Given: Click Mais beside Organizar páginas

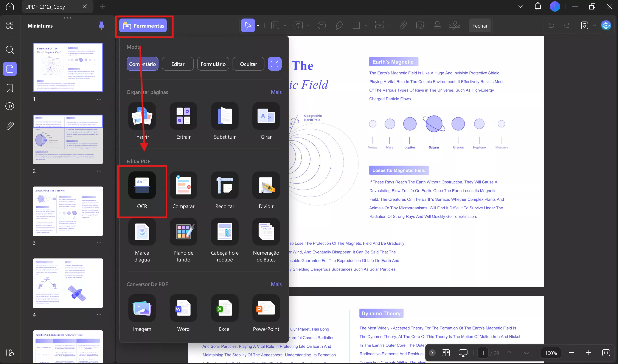Looking at the screenshot, I should tap(276, 92).
